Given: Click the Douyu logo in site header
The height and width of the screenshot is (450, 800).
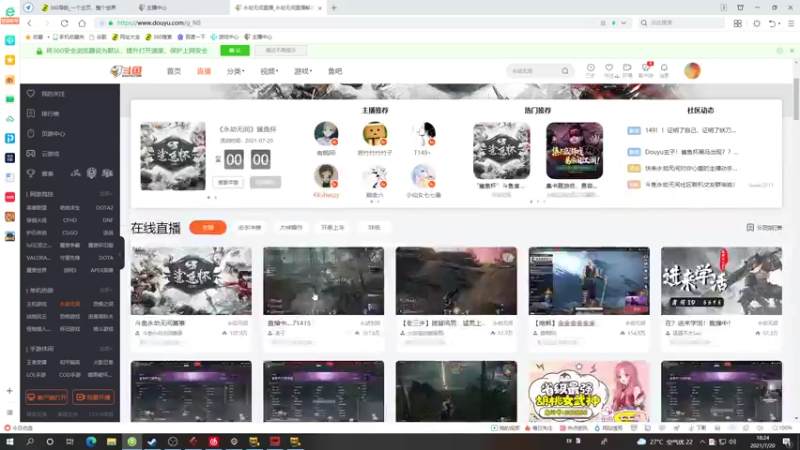Looking at the screenshot, I should click(126, 71).
